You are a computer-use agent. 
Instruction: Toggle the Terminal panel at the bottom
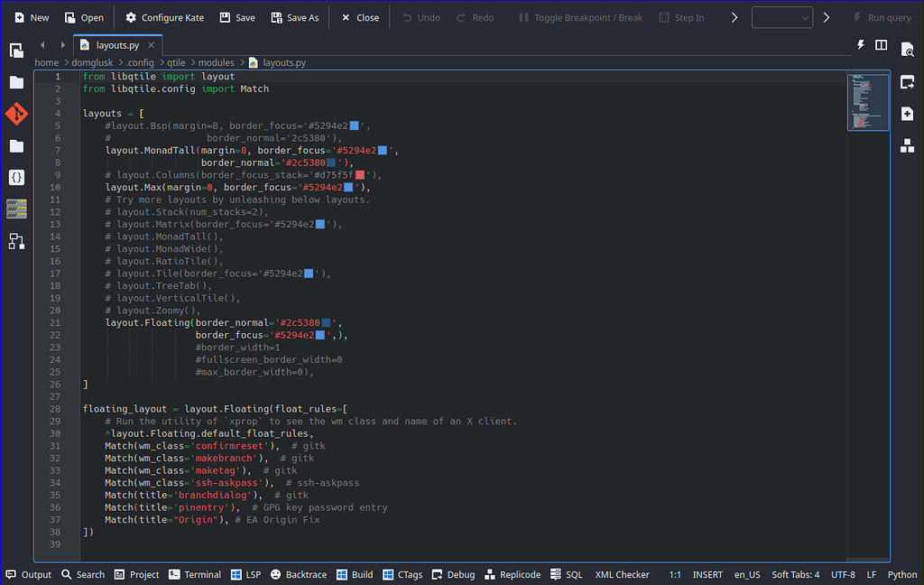click(x=194, y=574)
